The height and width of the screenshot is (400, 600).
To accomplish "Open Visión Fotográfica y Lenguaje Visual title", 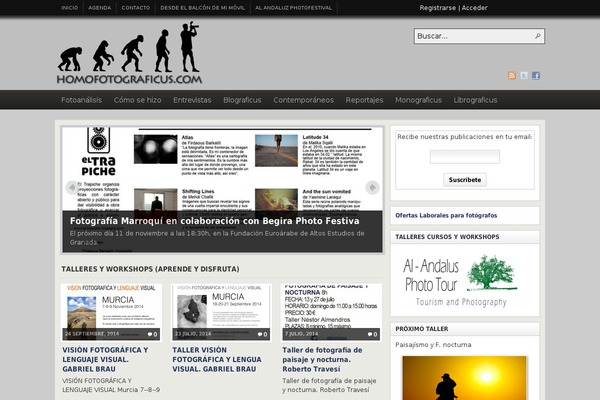I will click(105, 359).
